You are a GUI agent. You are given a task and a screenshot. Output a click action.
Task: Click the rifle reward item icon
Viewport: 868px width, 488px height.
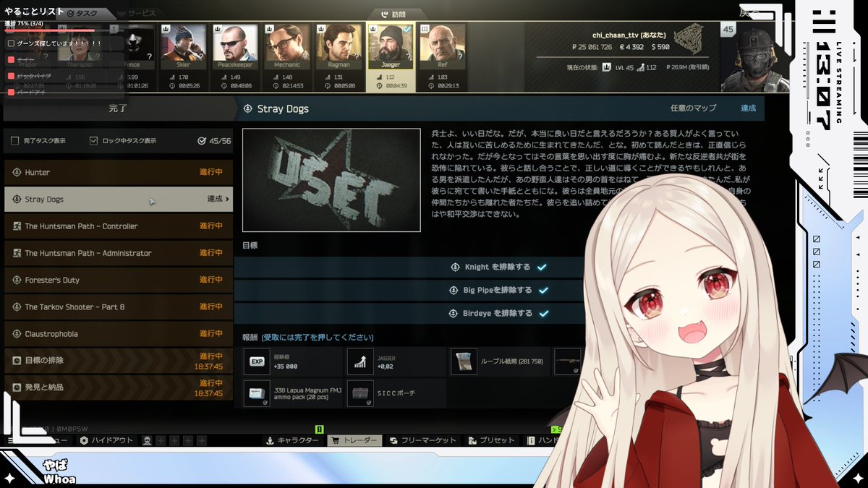pyautogui.click(x=567, y=361)
